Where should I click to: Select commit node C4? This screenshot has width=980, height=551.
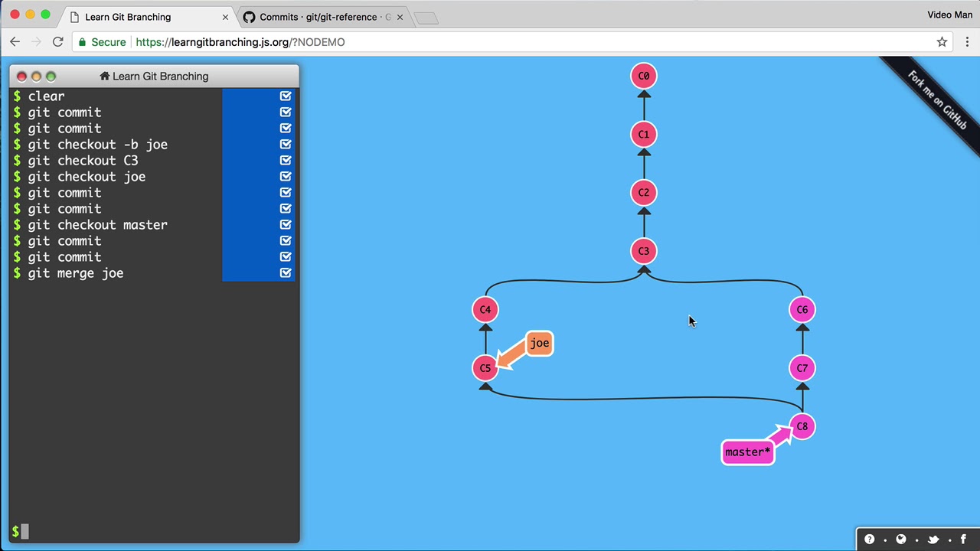point(485,309)
